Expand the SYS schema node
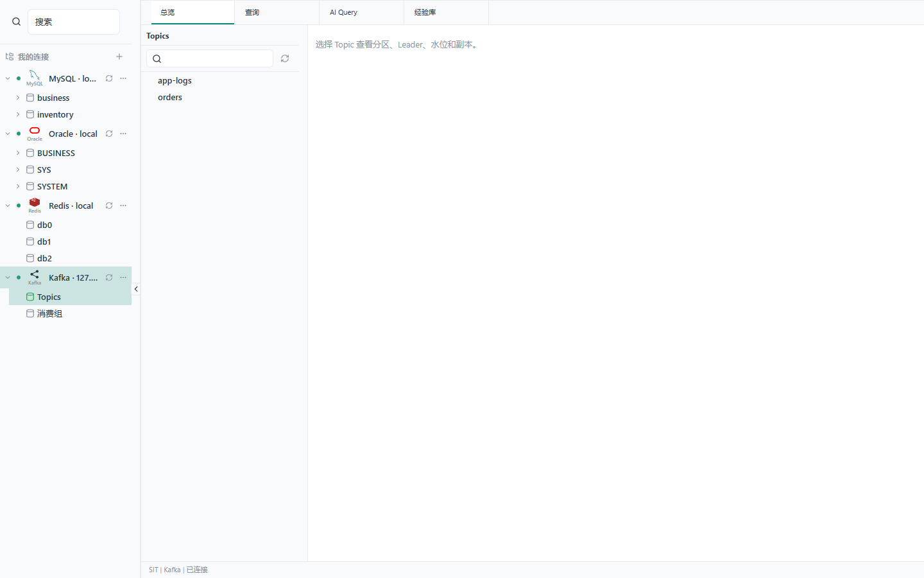The width and height of the screenshot is (924, 578). [18, 170]
